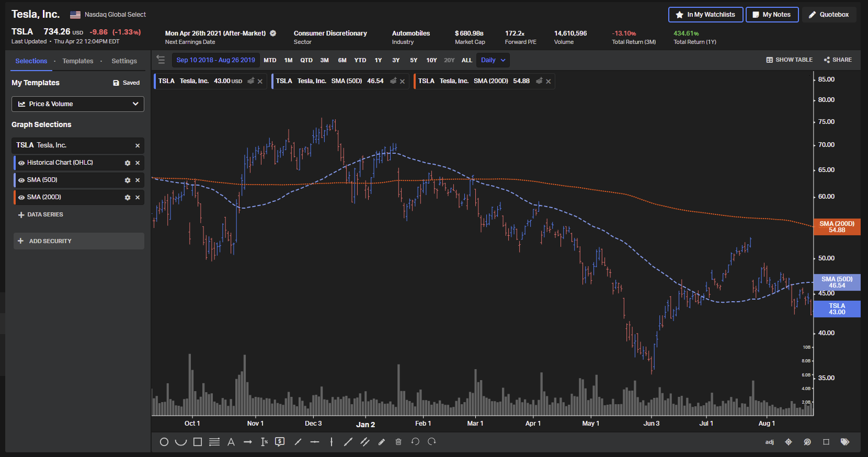
Task: Select the horizontal line tool
Action: [x=315, y=442]
